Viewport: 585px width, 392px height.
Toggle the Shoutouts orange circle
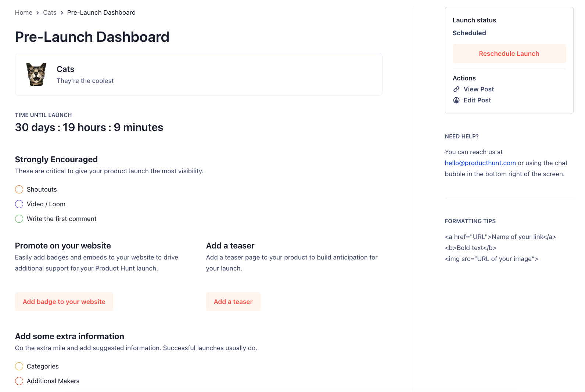(x=19, y=189)
